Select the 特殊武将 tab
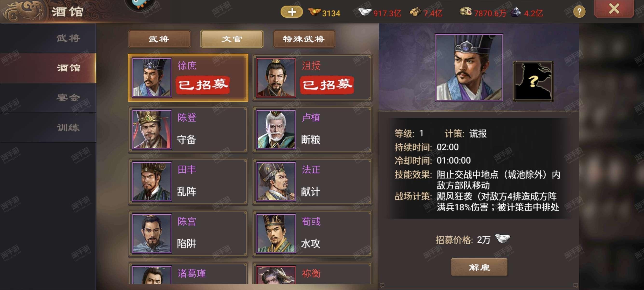Viewport: 644px width, 290px height. click(x=304, y=39)
